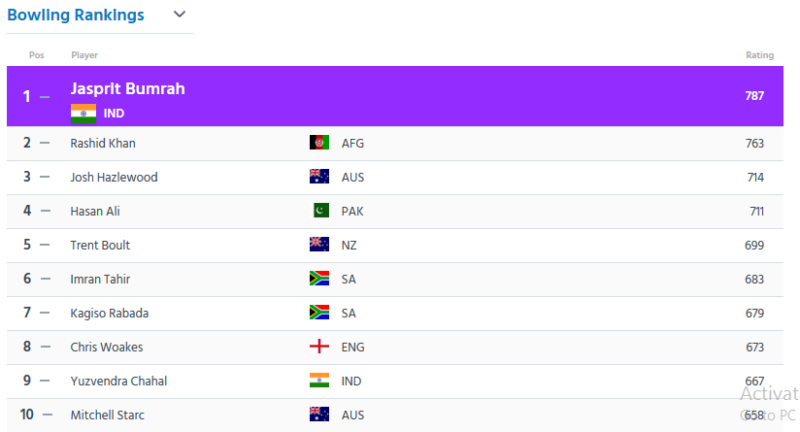800x432 pixels.
Task: Open Rashid Khan player link
Action: point(103,143)
